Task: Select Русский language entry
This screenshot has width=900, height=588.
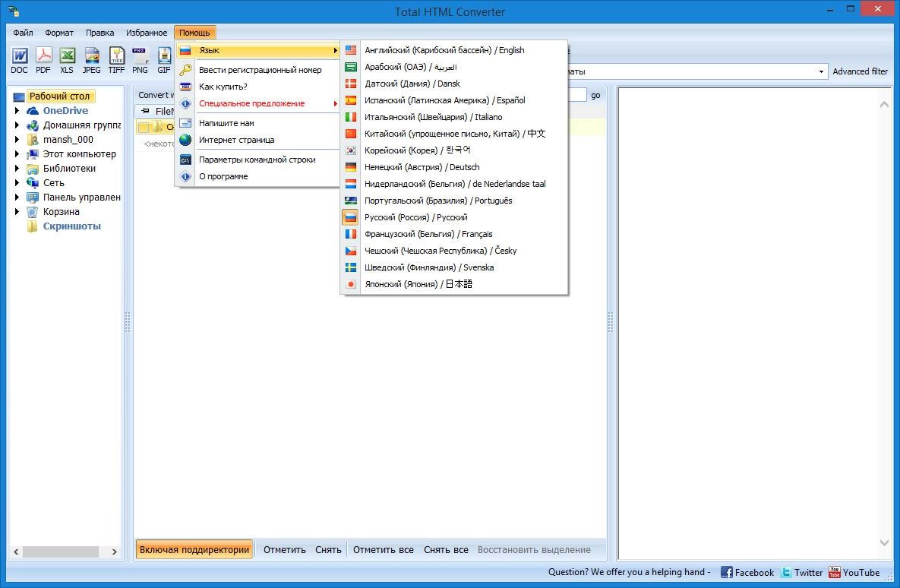Action: (x=454, y=217)
